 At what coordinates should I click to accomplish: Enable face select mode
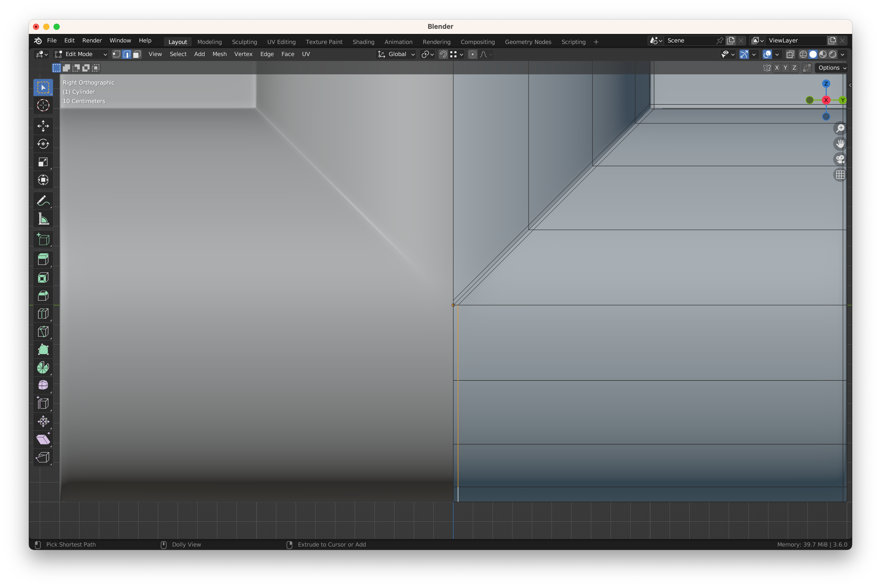[x=137, y=54]
